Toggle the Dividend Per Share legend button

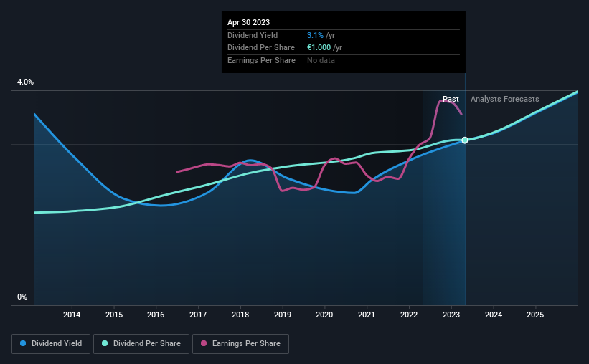point(141,344)
